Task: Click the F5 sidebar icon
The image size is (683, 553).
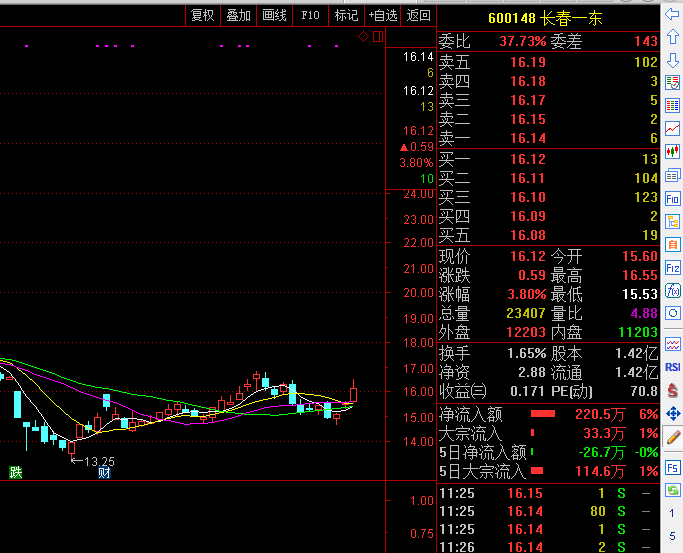Action: click(x=673, y=468)
